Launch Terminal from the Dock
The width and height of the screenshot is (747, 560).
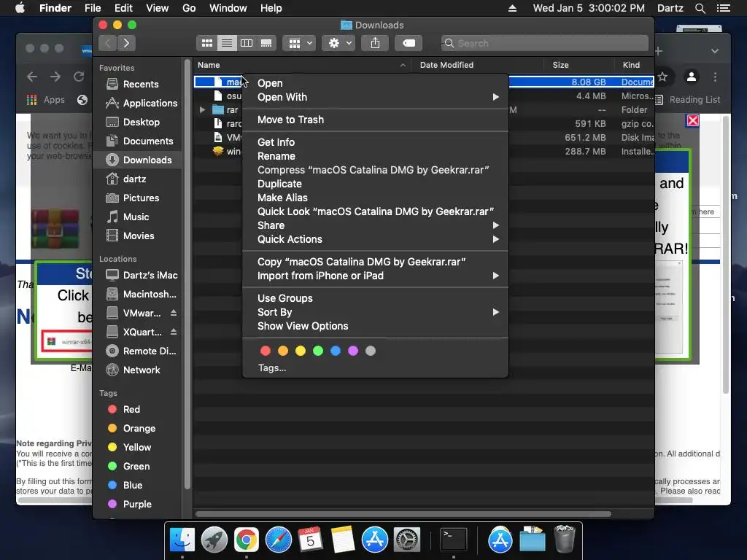coord(453,540)
